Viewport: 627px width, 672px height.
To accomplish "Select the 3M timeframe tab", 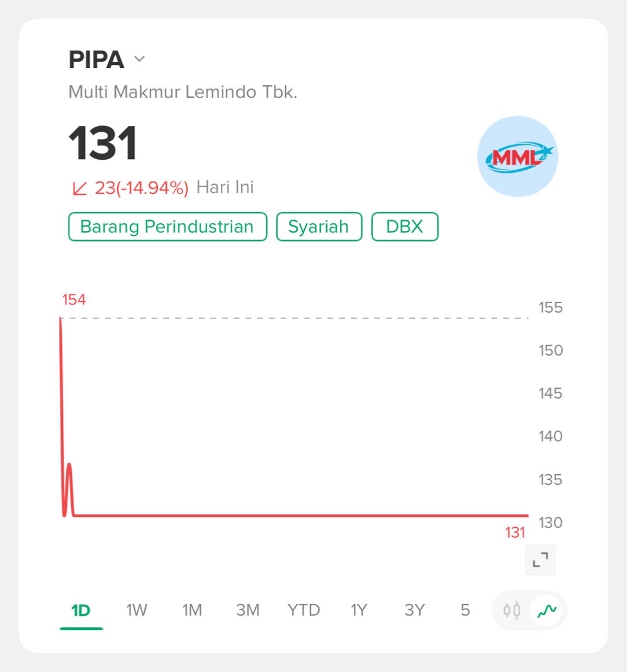I will 248,610.
